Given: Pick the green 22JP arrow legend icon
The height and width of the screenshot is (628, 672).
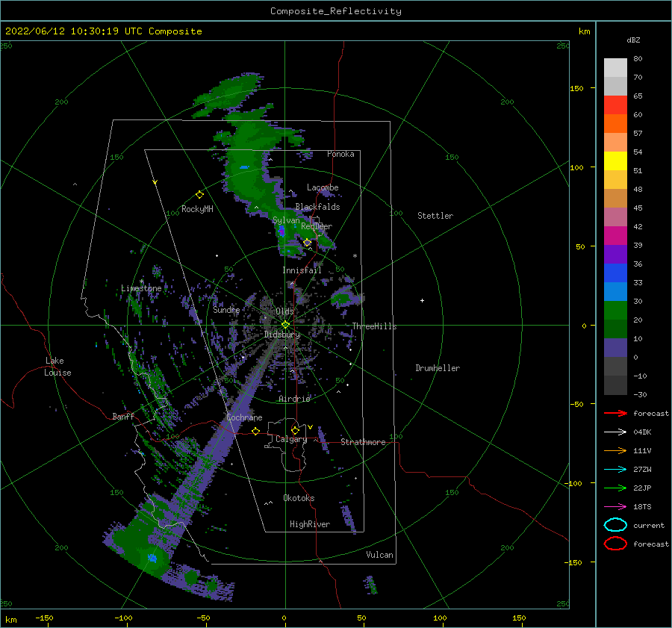Looking at the screenshot, I should pos(615,488).
